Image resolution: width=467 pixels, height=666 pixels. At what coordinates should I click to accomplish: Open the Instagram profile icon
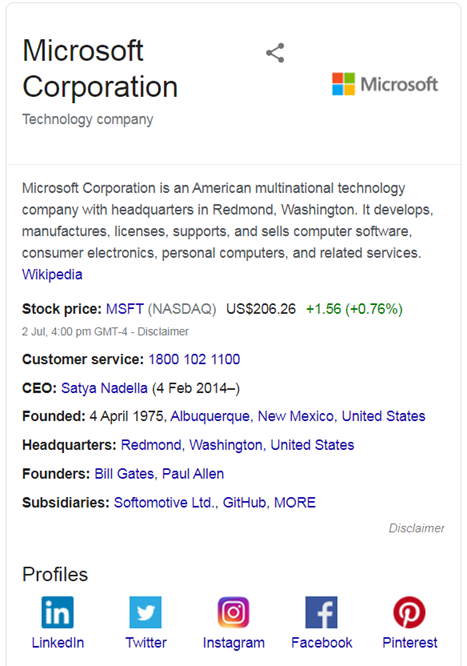click(233, 612)
